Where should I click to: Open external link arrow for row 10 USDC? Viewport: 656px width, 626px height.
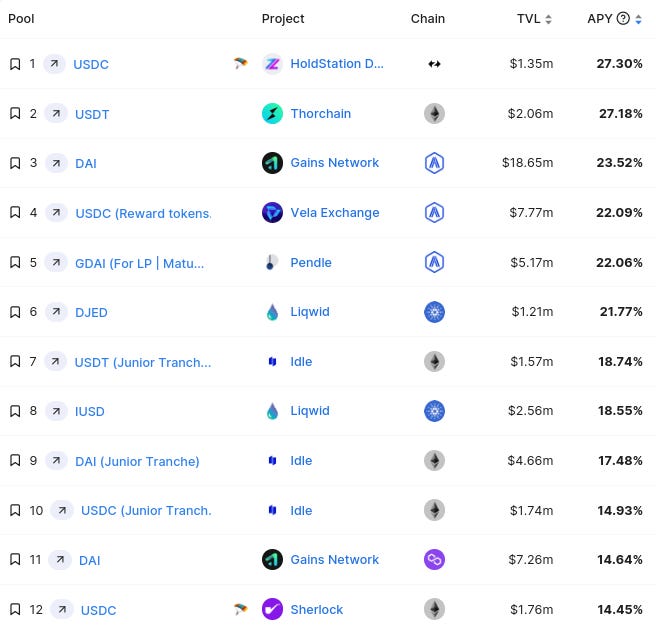(x=62, y=510)
